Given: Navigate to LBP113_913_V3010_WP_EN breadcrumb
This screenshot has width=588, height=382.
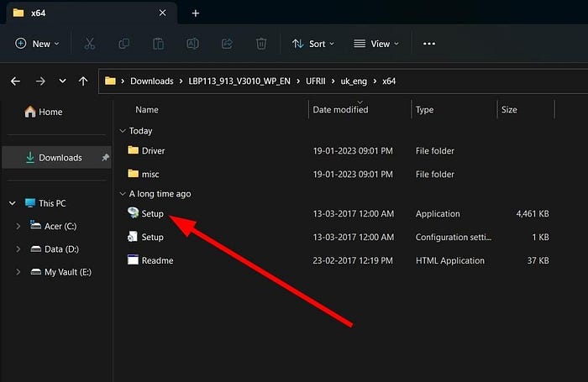Looking at the screenshot, I should [x=239, y=81].
